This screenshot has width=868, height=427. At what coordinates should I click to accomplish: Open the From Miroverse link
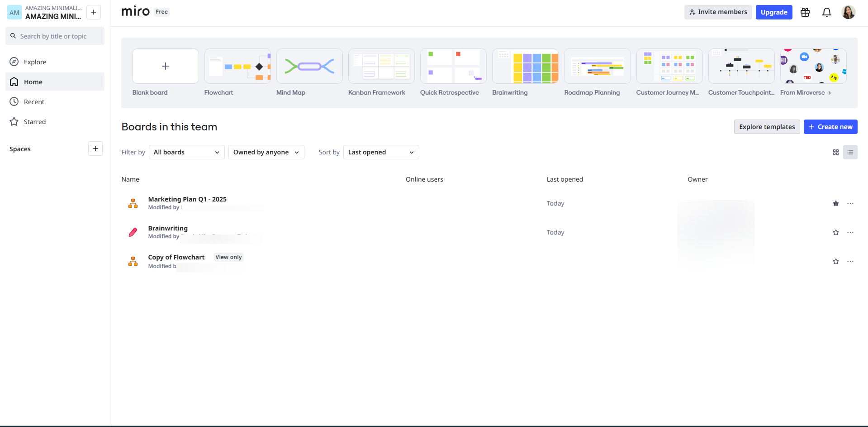805,92
